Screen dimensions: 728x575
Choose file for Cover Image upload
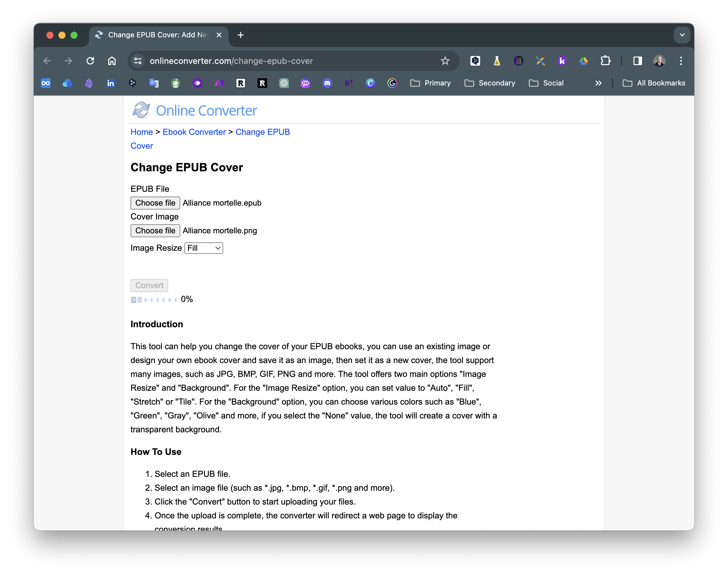(x=155, y=231)
